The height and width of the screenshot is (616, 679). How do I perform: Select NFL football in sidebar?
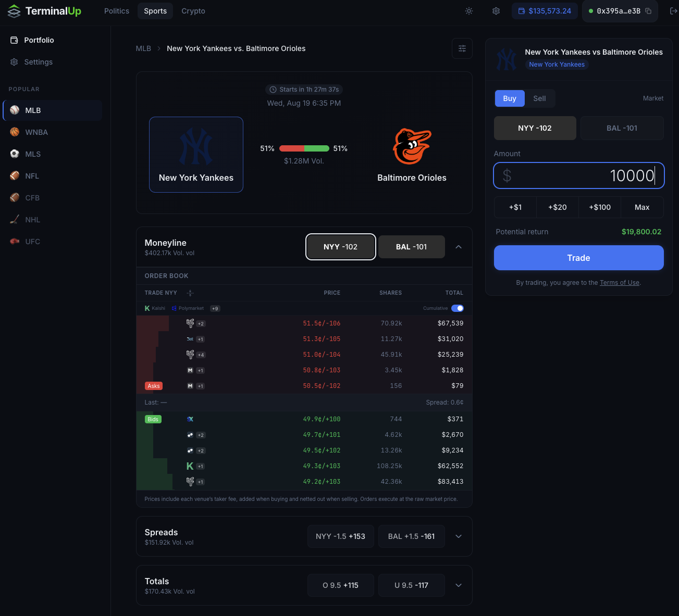(x=15, y=176)
